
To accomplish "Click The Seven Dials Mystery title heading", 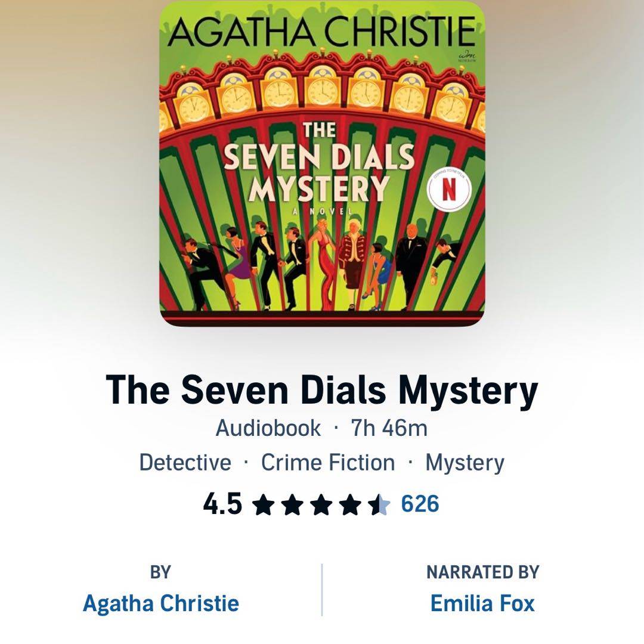I will tap(322, 391).
